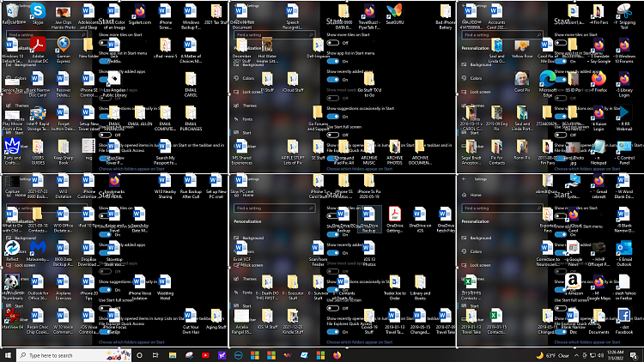
Task: Open the RR Webmail shortcut
Action: pos(623,116)
